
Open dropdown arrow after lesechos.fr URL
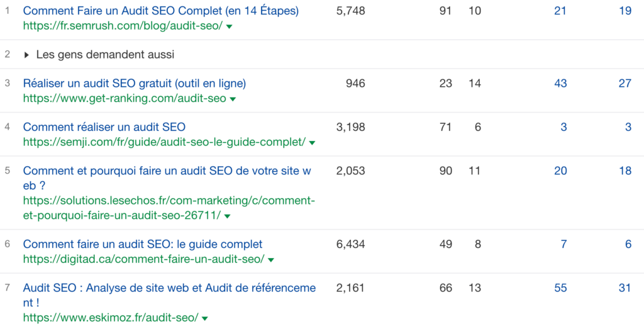(228, 216)
